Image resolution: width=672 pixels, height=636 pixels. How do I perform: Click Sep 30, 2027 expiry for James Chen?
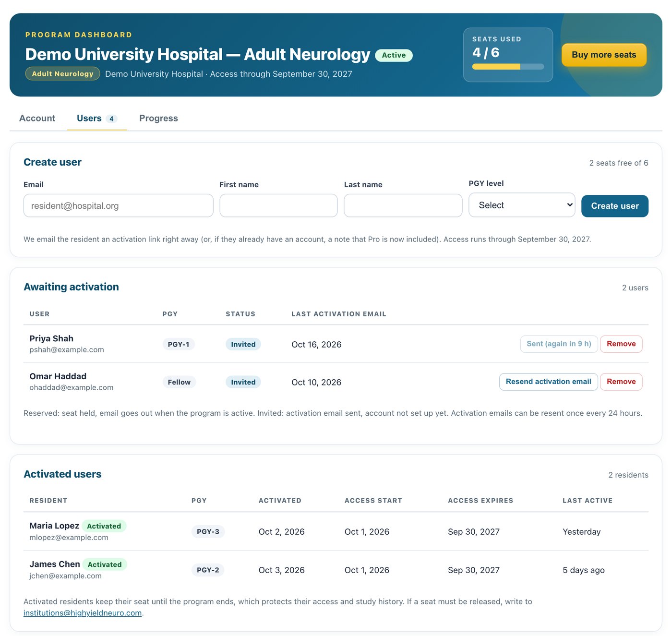pyautogui.click(x=474, y=570)
